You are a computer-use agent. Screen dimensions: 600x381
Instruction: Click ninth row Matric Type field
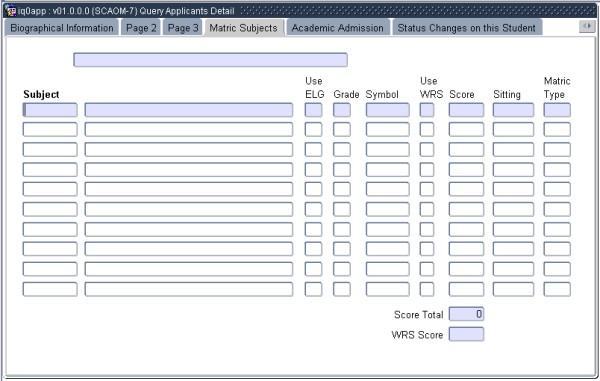557,269
